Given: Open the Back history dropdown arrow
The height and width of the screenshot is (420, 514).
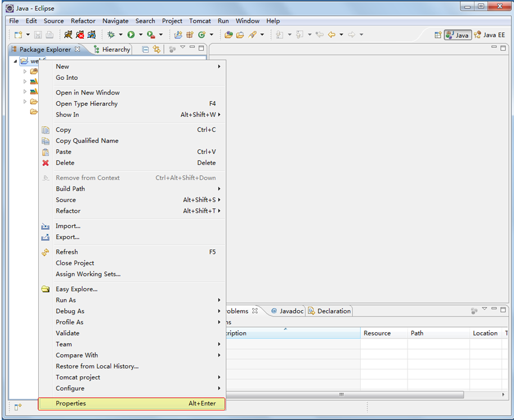Looking at the screenshot, I should (341, 34).
